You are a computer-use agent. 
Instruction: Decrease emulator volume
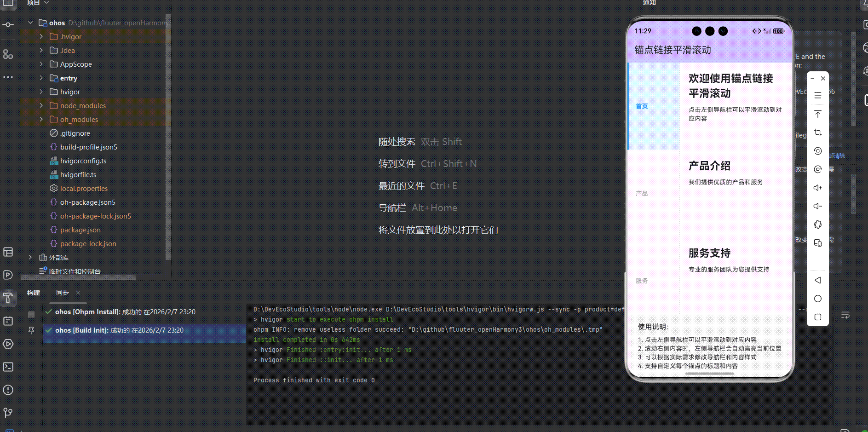tap(817, 206)
